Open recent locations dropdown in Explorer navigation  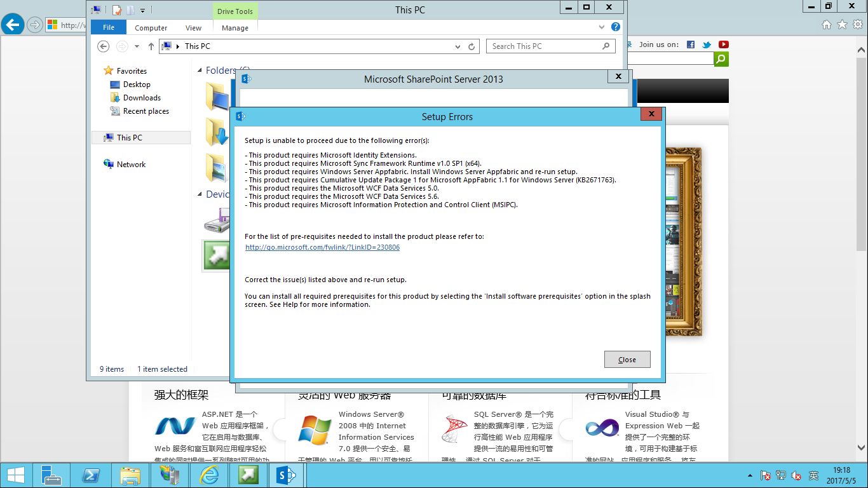pos(137,46)
